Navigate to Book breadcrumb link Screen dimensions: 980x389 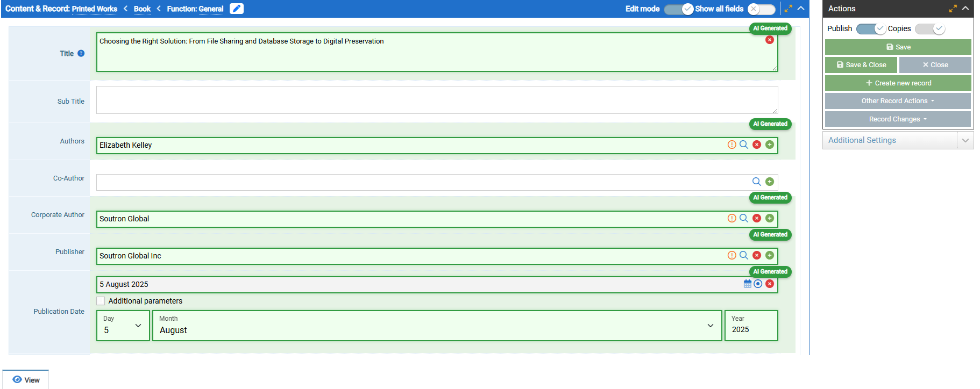[142, 9]
